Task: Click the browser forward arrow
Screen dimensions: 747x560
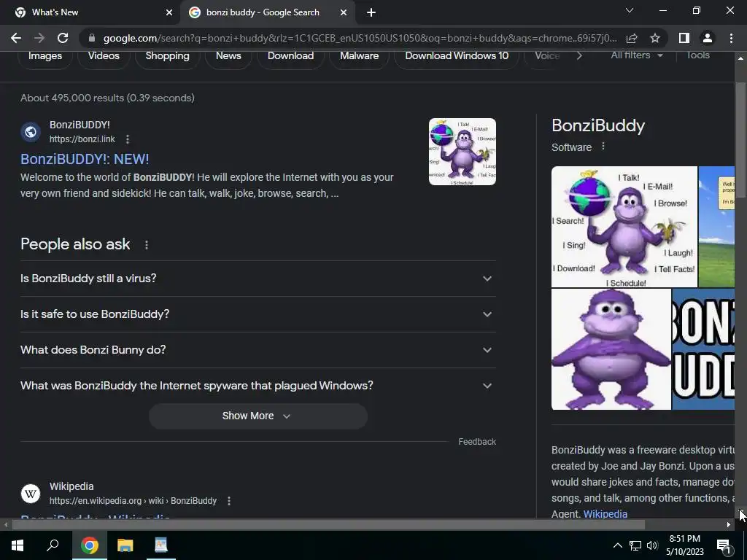Action: pos(39,38)
